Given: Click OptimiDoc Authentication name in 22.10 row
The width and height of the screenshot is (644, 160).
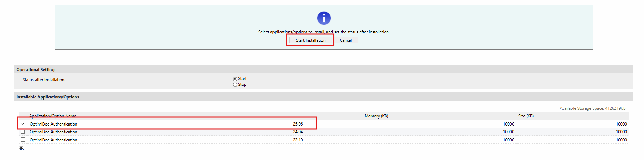Looking at the screenshot, I should pyautogui.click(x=54, y=140).
